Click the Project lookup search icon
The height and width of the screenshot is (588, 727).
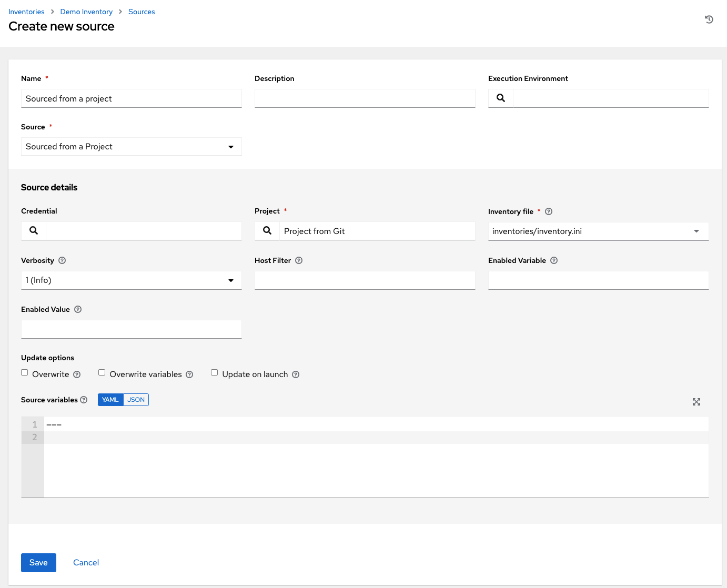tap(267, 231)
